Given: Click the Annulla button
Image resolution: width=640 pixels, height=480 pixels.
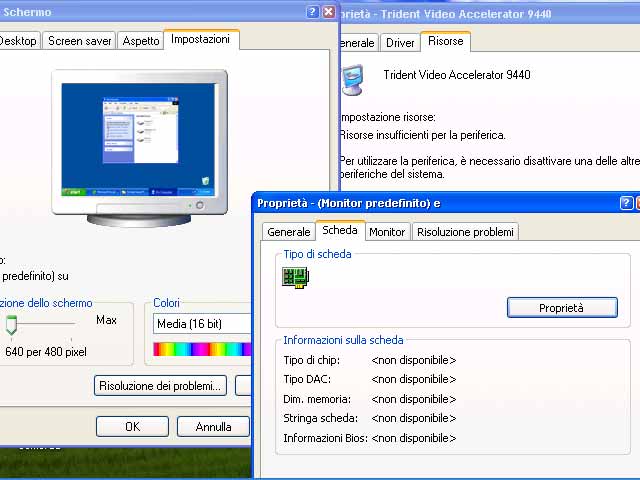Looking at the screenshot, I should pos(213,427).
